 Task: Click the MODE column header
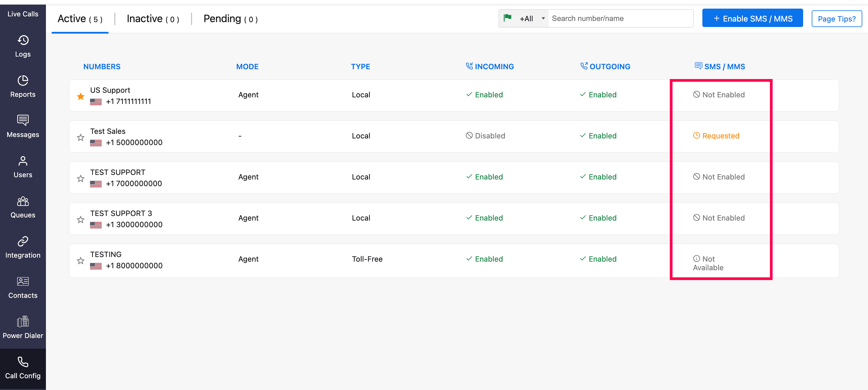(x=247, y=66)
